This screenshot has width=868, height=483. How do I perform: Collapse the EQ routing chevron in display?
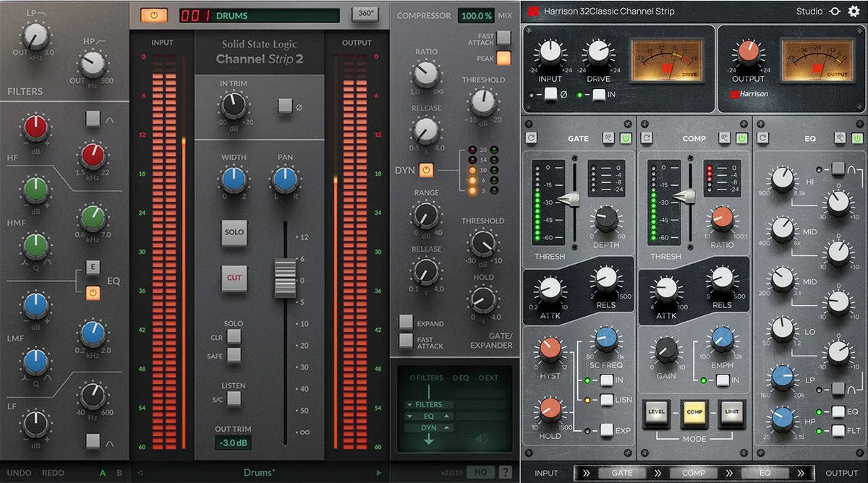(x=409, y=416)
